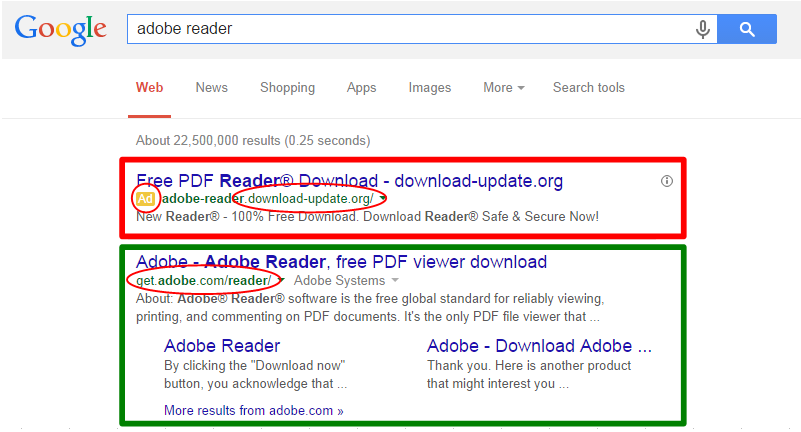Switch to the Shopping tab

[287, 88]
